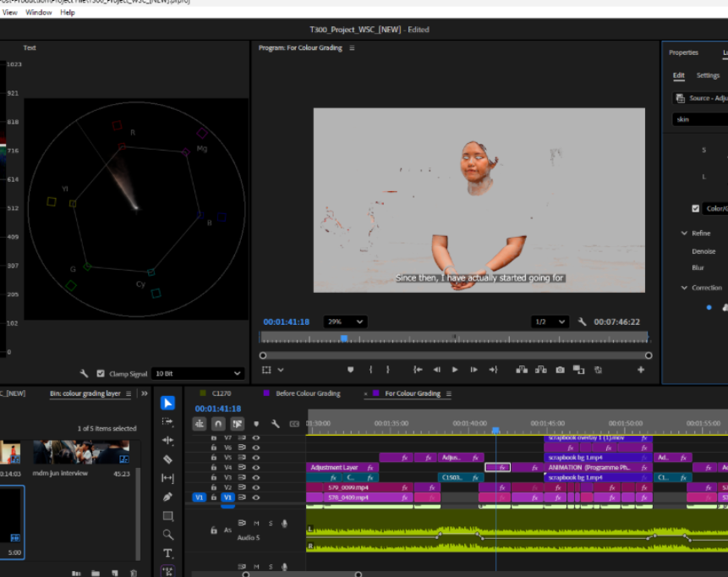Click the Mark In button
This screenshot has width=728, height=577.
coord(369,369)
